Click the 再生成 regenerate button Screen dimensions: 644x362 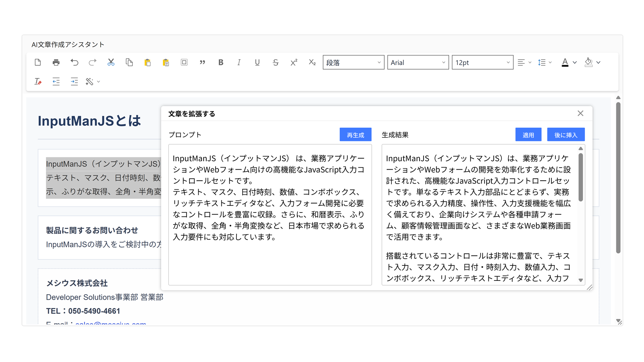coord(356,135)
